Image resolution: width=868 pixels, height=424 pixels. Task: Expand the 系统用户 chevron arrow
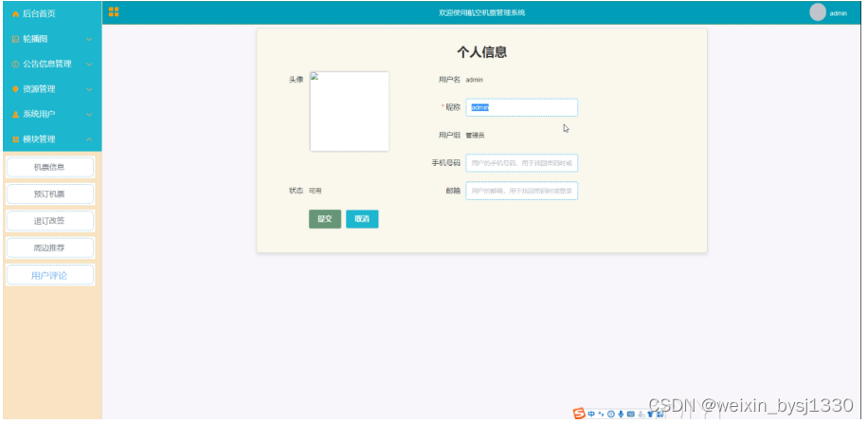[x=89, y=114]
